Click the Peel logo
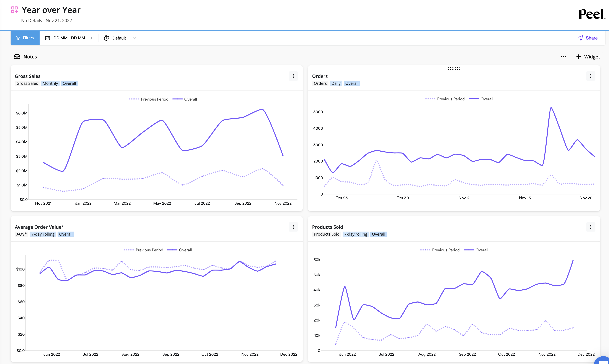This screenshot has width=609, height=364. (592, 14)
